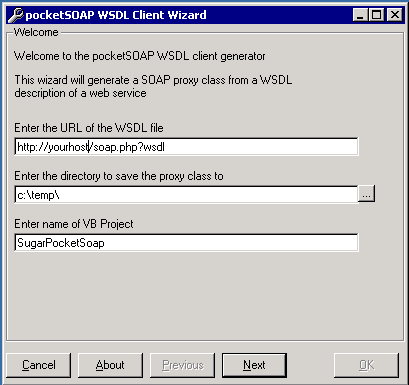Image resolution: width=409 pixels, height=385 pixels.
Task: Click the pocketSOAP wrench icon in title bar
Action: 15,15
